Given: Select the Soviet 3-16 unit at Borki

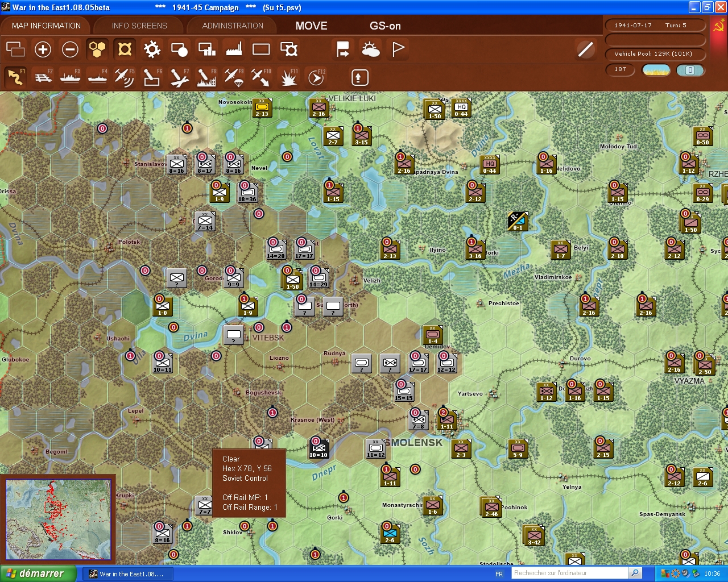Looking at the screenshot, I should [x=475, y=250].
